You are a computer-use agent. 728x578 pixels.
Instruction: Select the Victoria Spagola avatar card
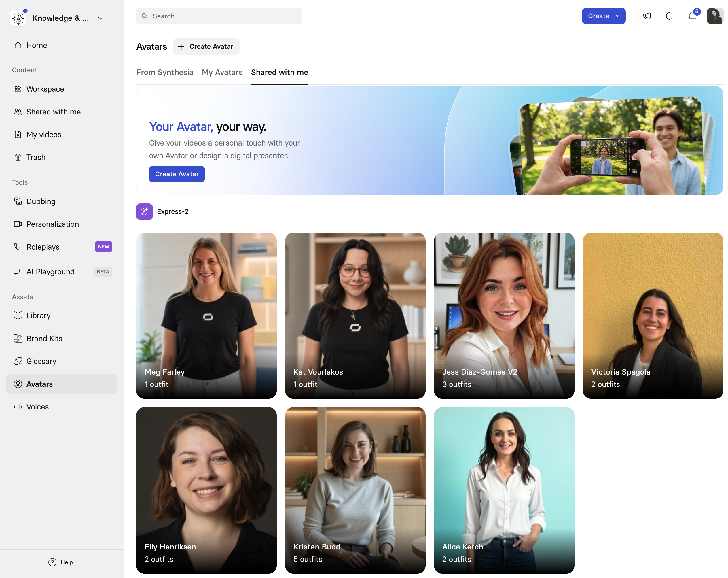tap(653, 316)
